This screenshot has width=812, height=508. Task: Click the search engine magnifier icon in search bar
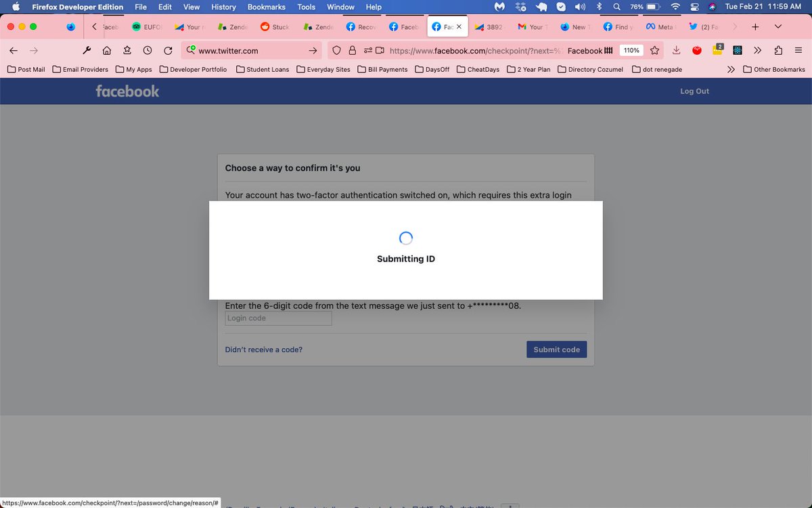pyautogui.click(x=191, y=50)
